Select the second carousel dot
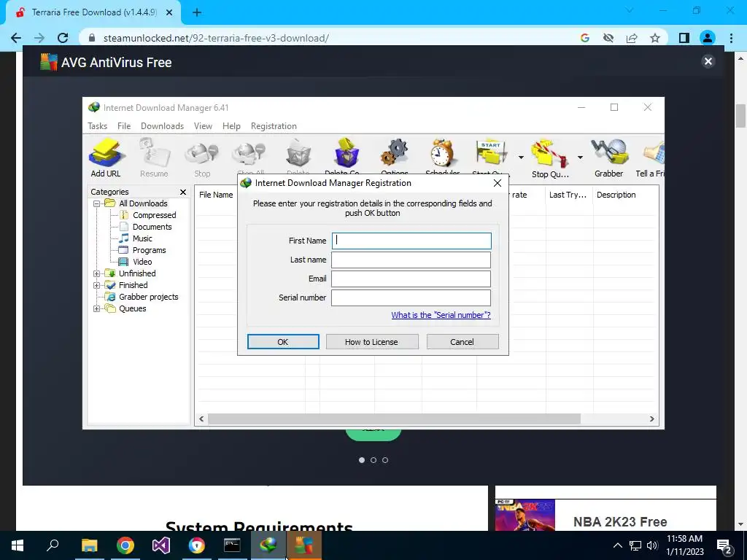The width and height of the screenshot is (747, 560). click(x=373, y=461)
